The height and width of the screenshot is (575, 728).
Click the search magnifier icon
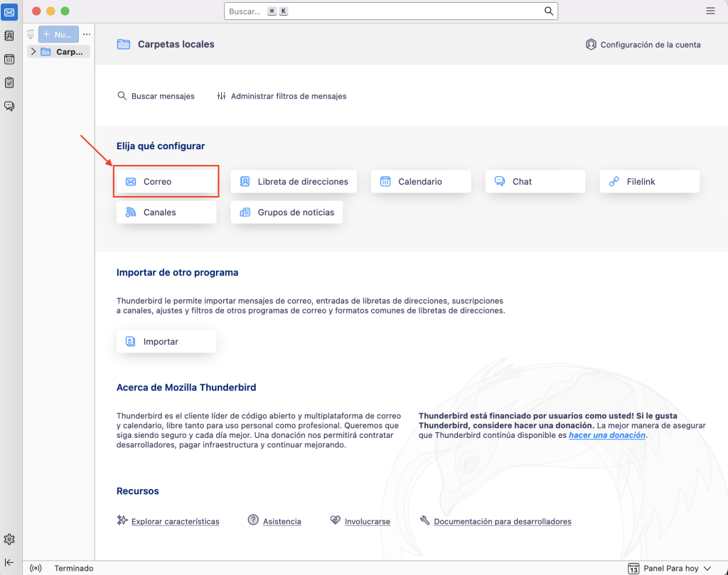tap(548, 11)
